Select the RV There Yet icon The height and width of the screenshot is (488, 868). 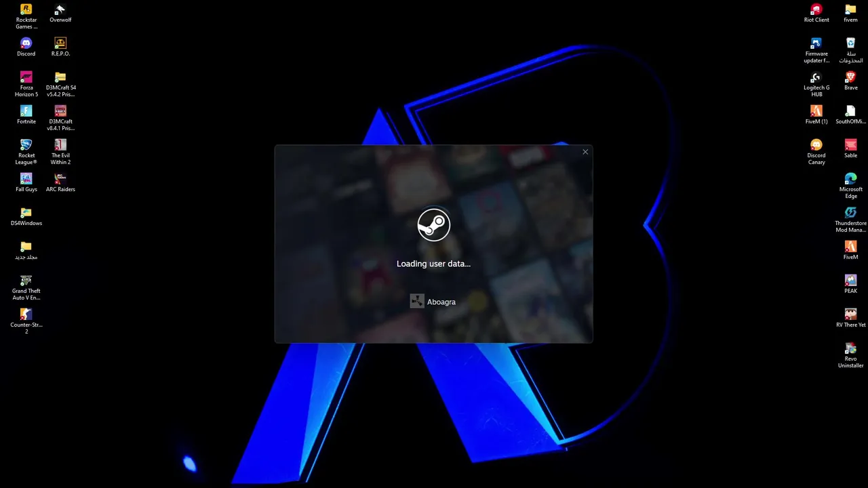click(850, 314)
